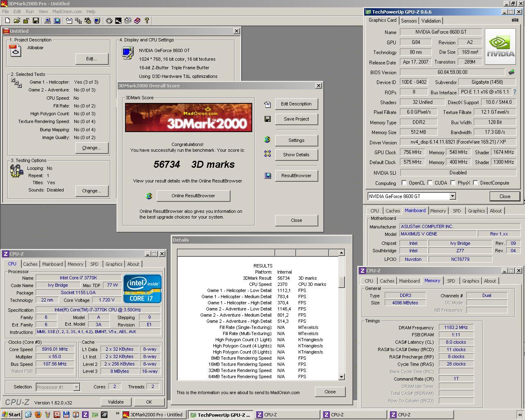Click the Close button in Details window
This screenshot has height=420, width=525.
[x=330, y=392]
